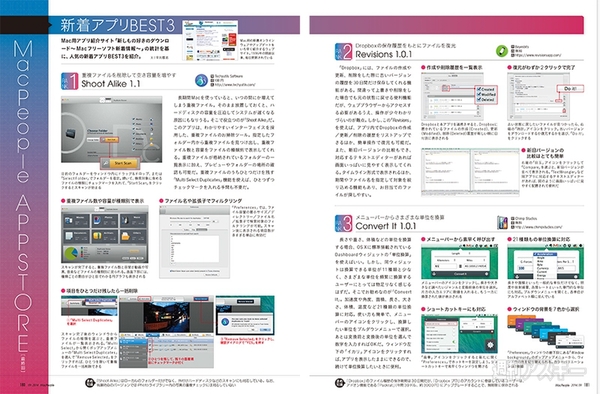
Task: Open the revisionsapp.com URL under Revisions
Action: tap(538, 55)
